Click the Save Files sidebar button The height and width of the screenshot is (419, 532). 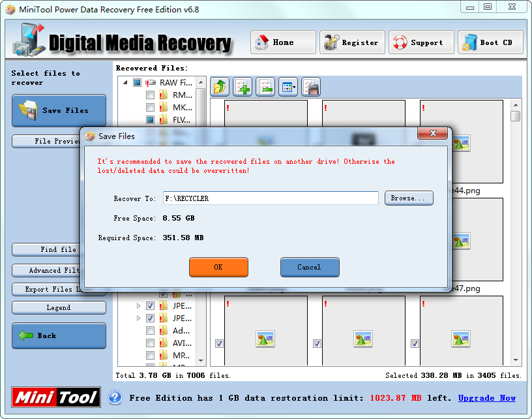59,111
